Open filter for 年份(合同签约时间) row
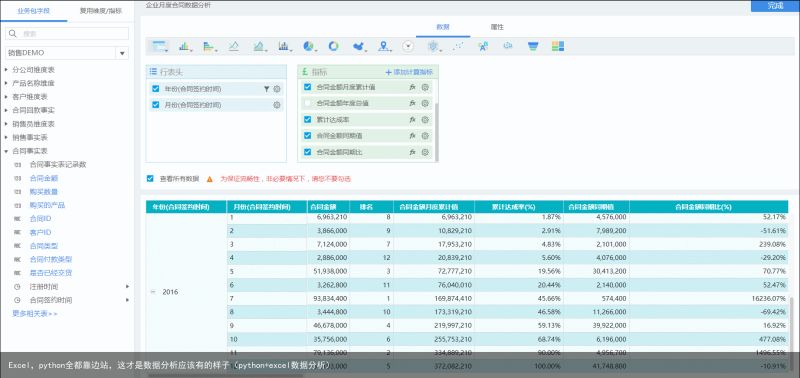Viewport: 800px width, 378px height. 266,89
